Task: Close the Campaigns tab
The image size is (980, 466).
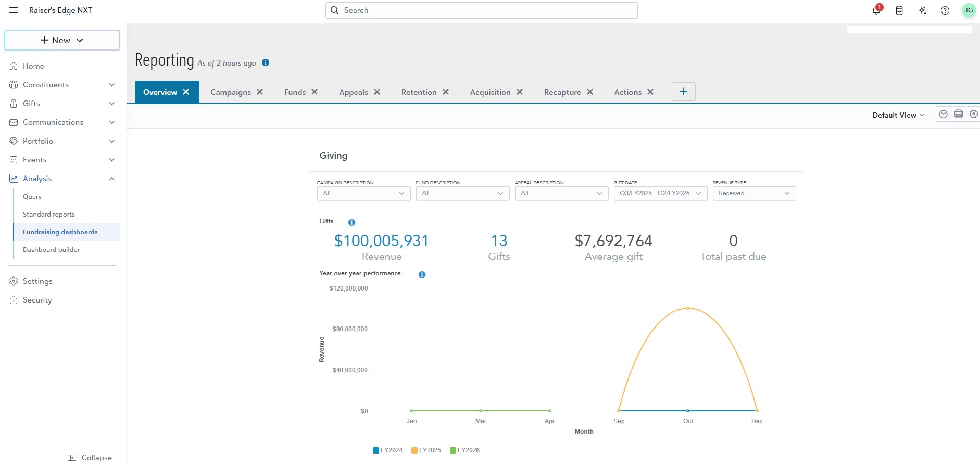Action: 260,92
